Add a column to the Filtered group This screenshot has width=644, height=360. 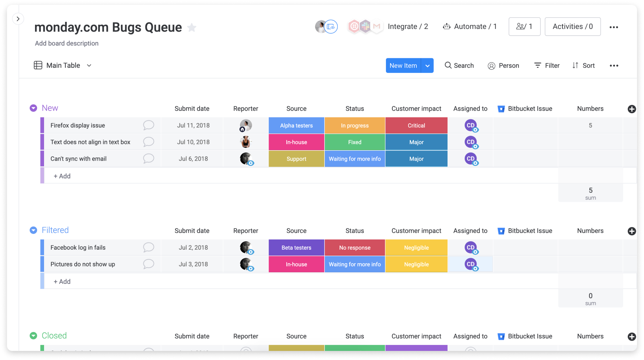pyautogui.click(x=631, y=231)
